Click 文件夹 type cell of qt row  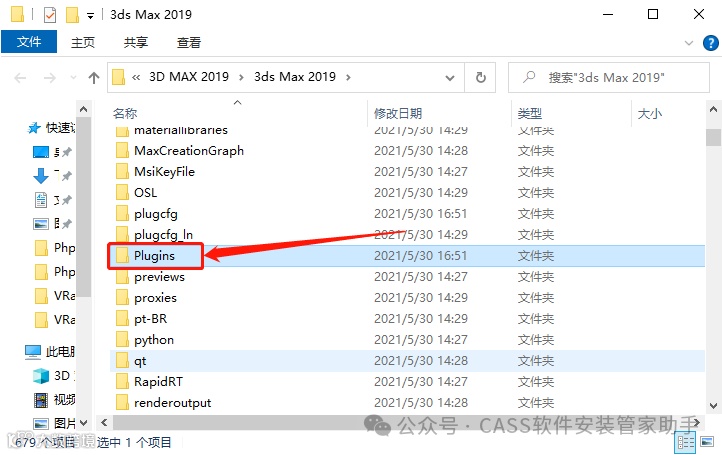[x=536, y=361]
